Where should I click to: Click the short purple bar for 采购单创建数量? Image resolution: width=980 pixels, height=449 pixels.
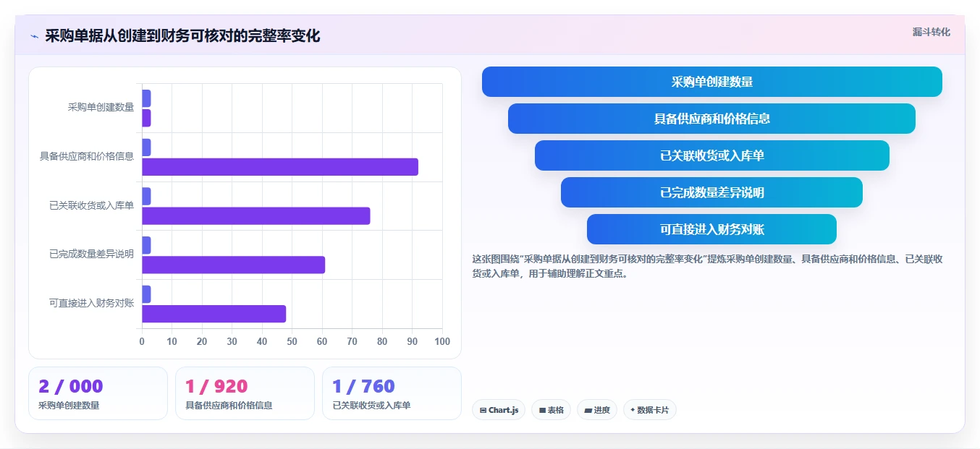click(x=146, y=118)
